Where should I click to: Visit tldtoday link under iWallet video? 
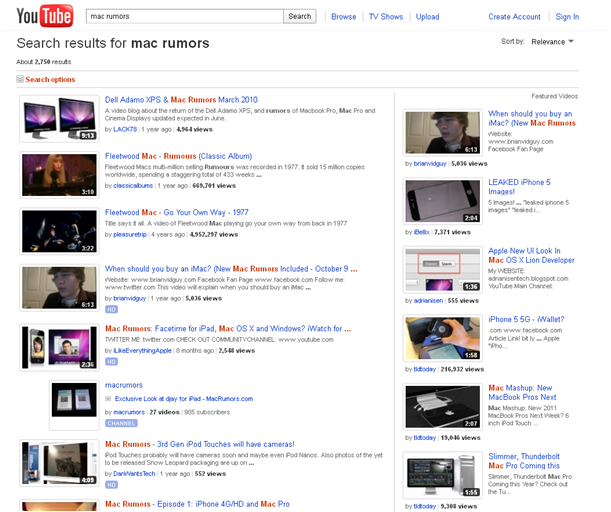click(425, 369)
